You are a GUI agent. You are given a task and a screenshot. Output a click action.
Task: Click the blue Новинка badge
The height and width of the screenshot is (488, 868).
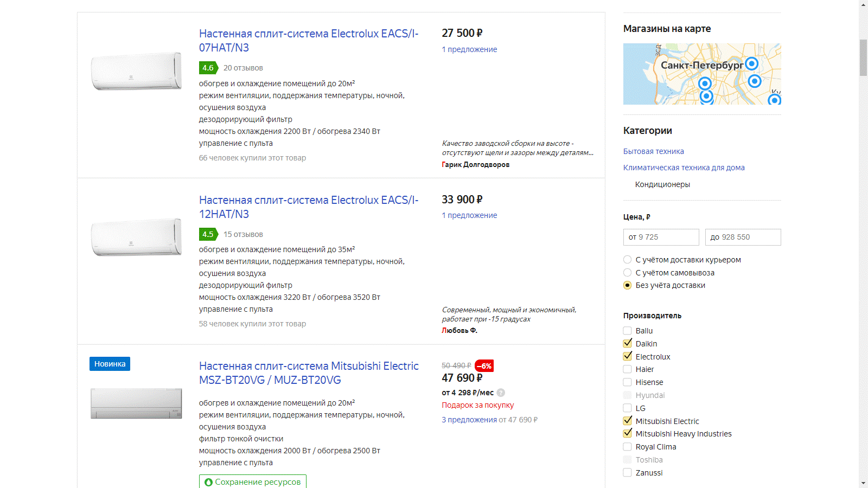[x=110, y=364]
